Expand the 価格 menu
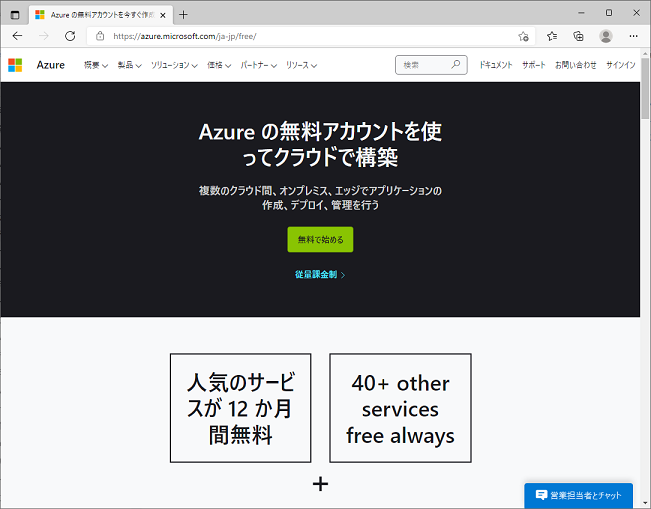Viewport: 651px width, 509px height. 219,65
